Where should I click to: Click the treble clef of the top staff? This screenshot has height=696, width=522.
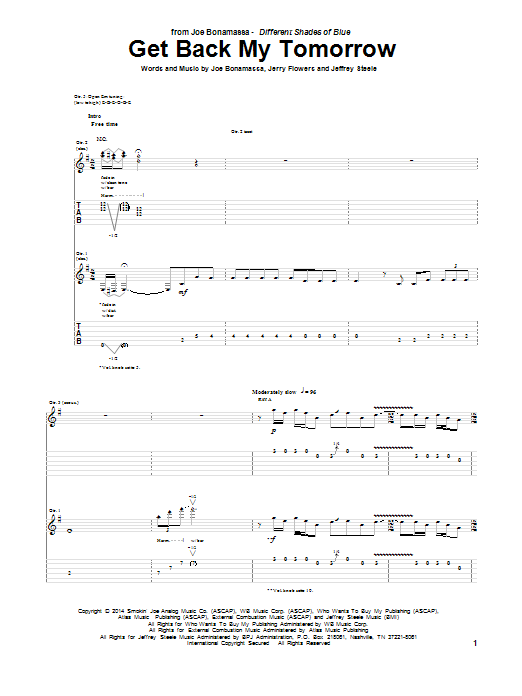click(81, 163)
